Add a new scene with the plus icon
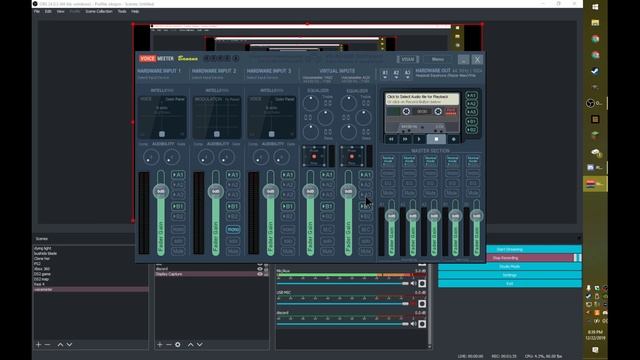 click(38, 344)
